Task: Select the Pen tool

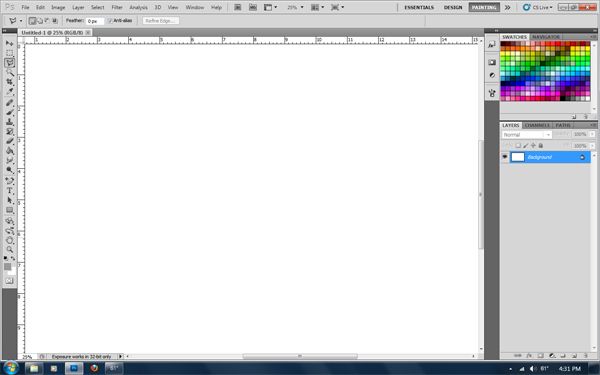Action: point(10,181)
